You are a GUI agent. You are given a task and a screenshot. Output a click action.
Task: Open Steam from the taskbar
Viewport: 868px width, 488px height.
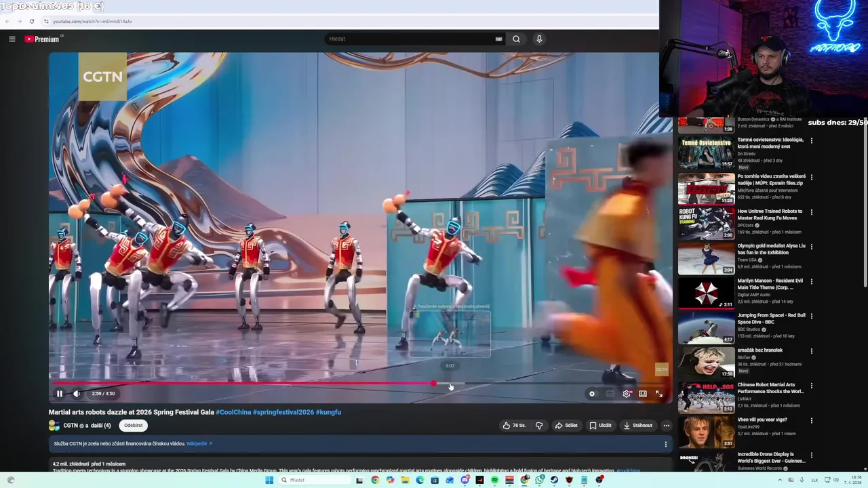[554, 480]
